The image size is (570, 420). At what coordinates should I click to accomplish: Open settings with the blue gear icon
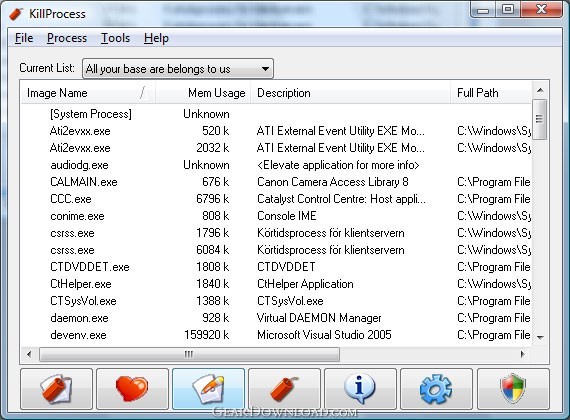point(436,389)
